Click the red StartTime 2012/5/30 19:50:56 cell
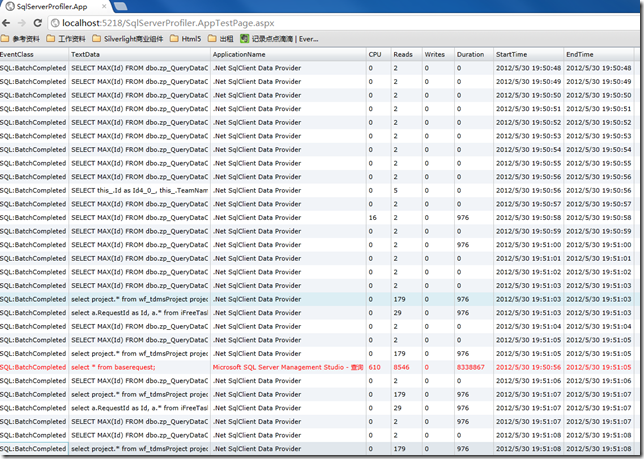This screenshot has height=459, width=644. tap(528, 367)
